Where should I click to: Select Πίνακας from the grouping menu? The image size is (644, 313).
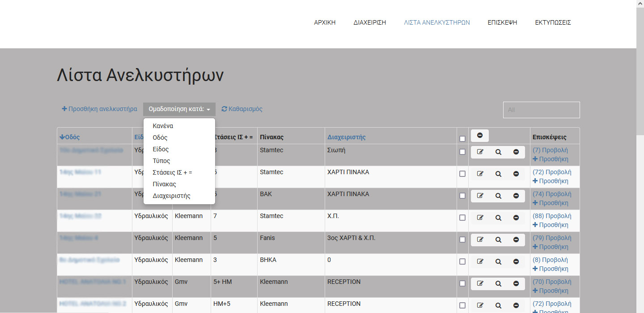pos(164,184)
